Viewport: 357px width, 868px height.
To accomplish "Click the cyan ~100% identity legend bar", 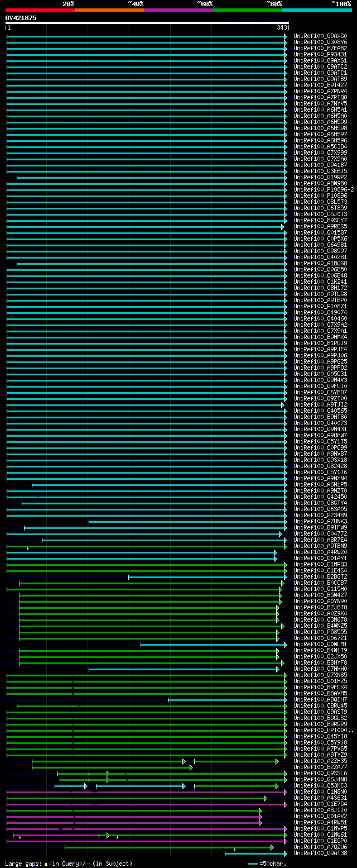I will pyautogui.click(x=317, y=10).
